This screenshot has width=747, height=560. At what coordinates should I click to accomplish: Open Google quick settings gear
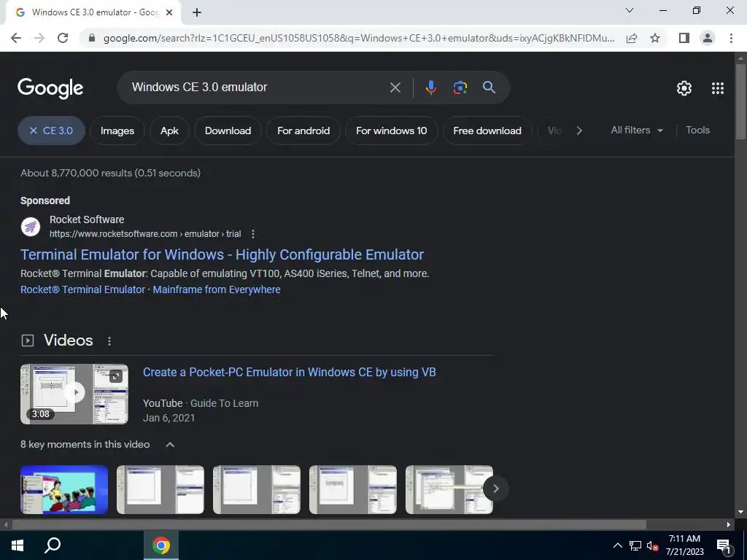[684, 88]
